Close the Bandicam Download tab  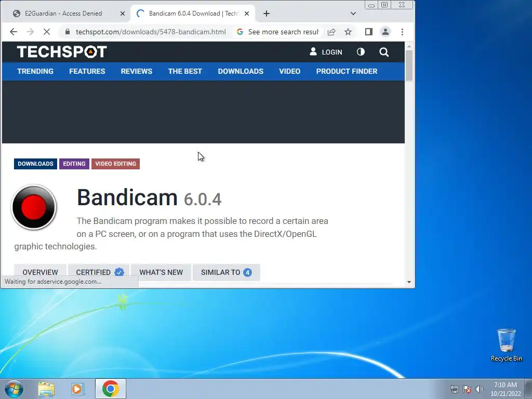(247, 14)
